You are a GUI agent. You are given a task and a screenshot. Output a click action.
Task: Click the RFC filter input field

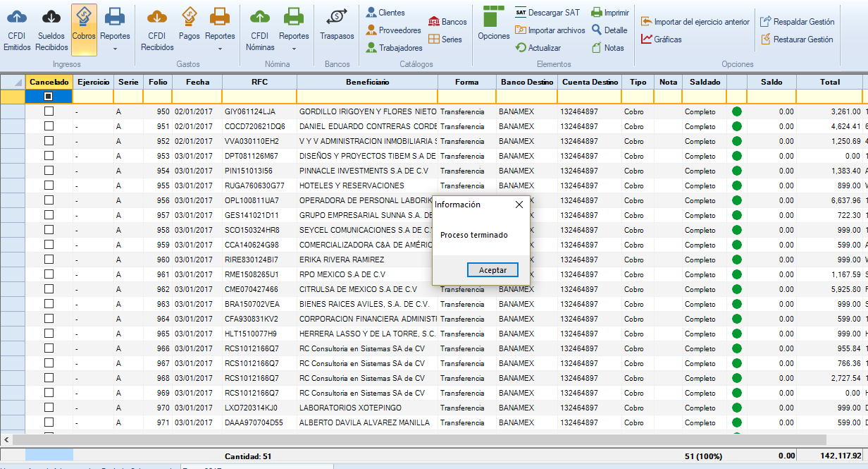point(259,97)
